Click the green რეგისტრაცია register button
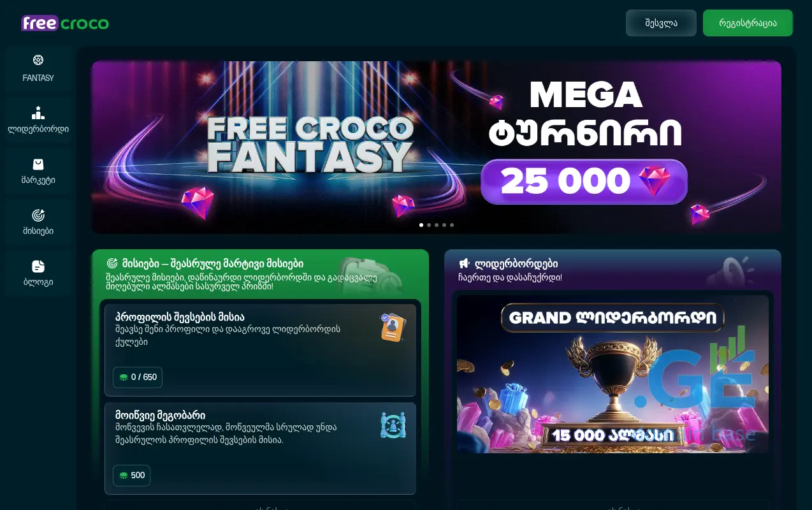The image size is (812, 510). point(748,23)
